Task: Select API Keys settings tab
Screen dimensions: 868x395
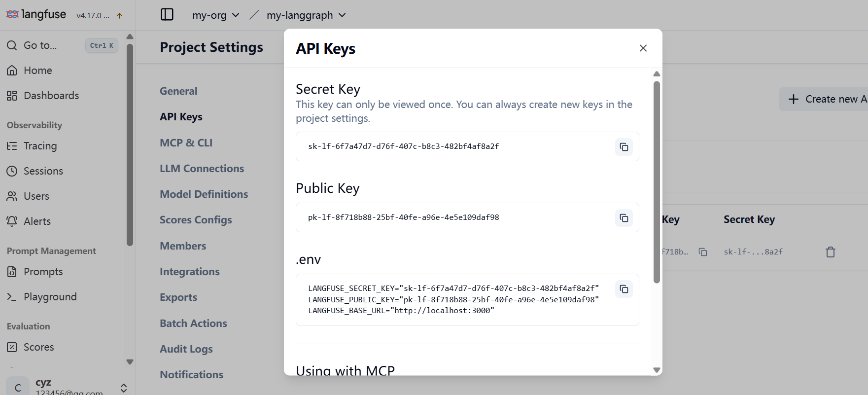Action: pyautogui.click(x=181, y=117)
